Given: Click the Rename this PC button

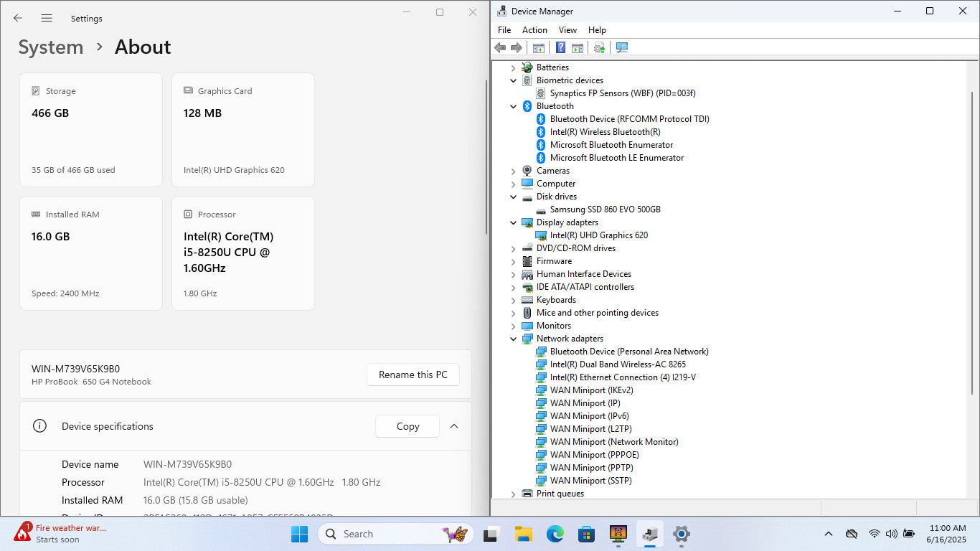Looking at the screenshot, I should point(413,375).
